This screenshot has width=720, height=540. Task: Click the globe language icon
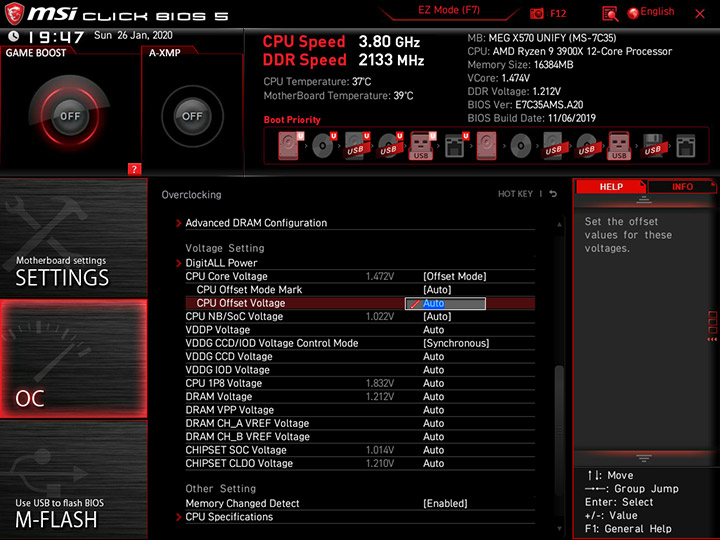633,13
